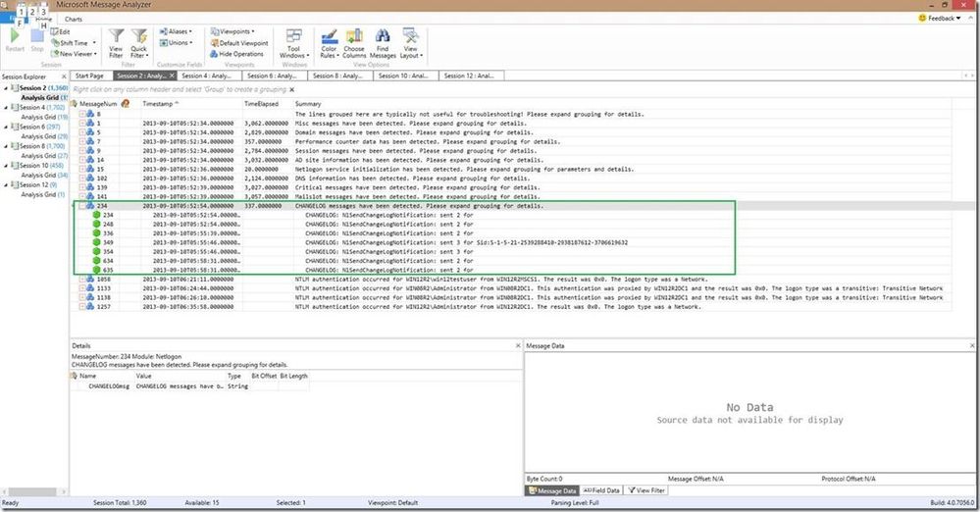Click the Session 2 icon in Session Explorer

pos(15,87)
